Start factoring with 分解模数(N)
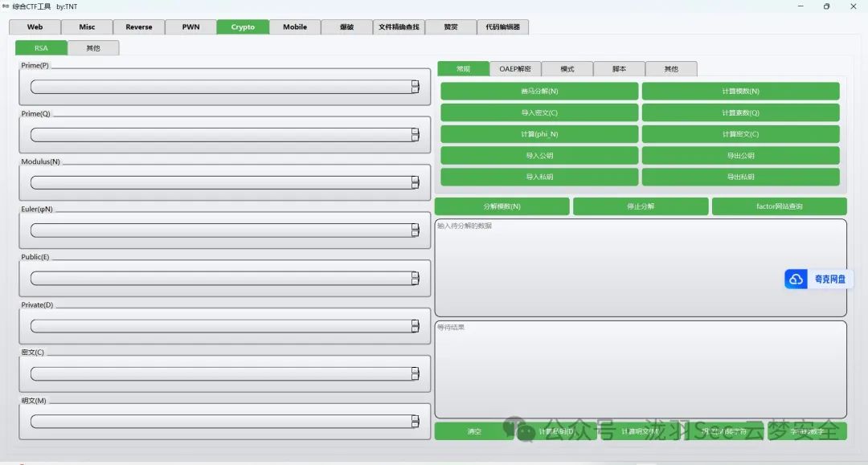Screen dimensions: 868x465 502,206
